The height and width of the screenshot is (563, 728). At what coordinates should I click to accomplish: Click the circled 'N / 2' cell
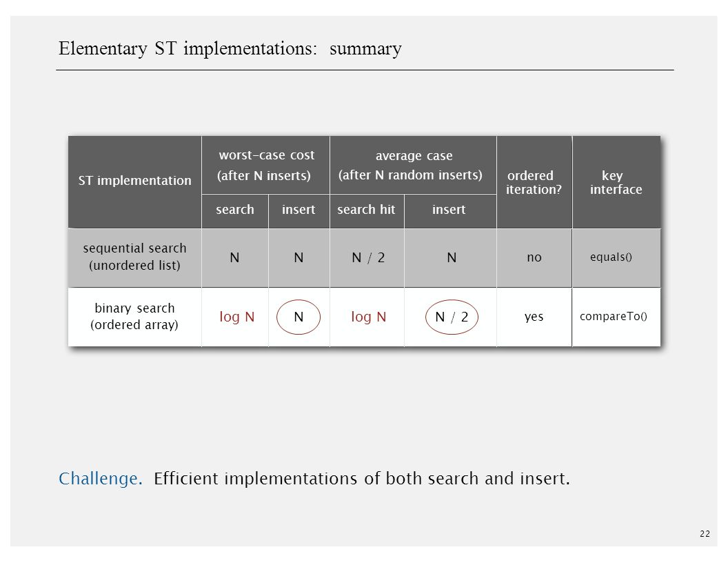point(452,317)
